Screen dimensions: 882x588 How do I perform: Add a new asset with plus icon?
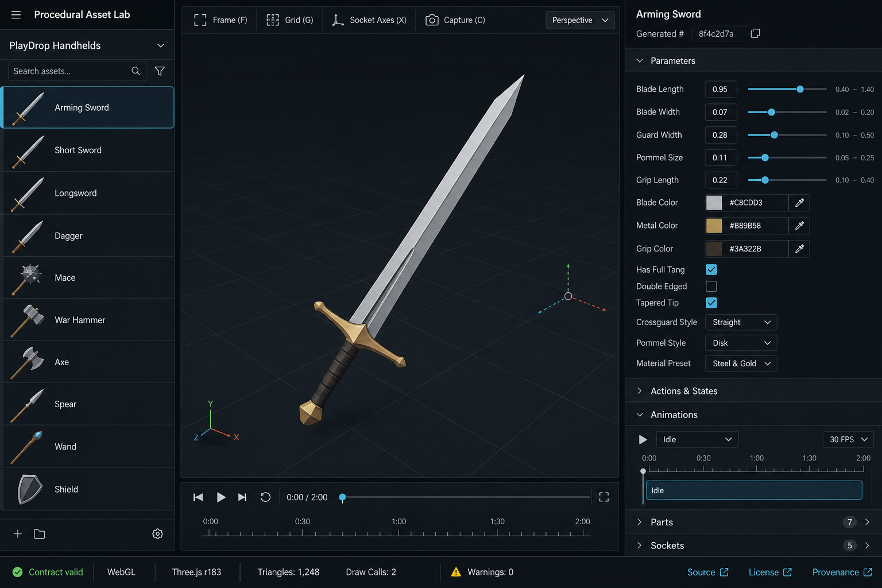[18, 534]
